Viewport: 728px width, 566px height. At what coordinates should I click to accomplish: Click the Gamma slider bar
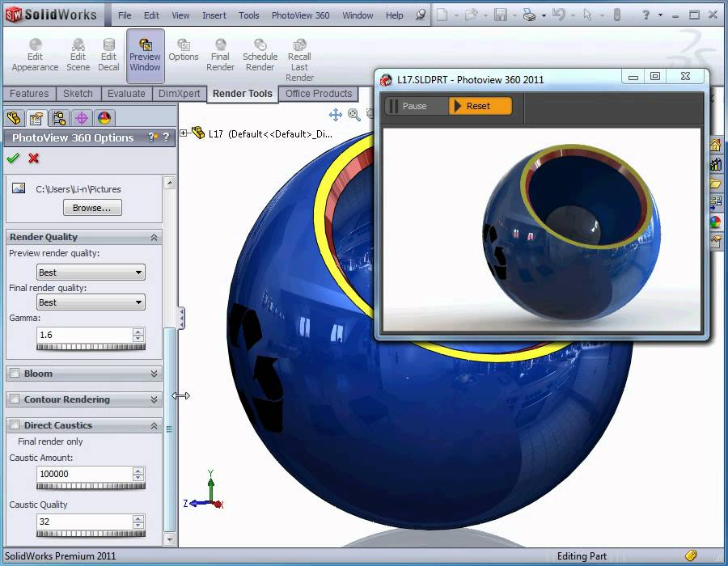coord(91,347)
